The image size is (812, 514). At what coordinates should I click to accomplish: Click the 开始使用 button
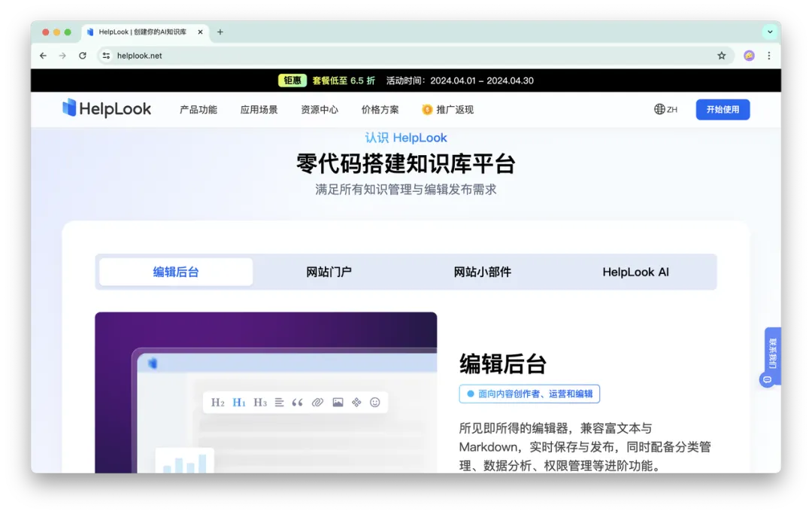pyautogui.click(x=722, y=109)
